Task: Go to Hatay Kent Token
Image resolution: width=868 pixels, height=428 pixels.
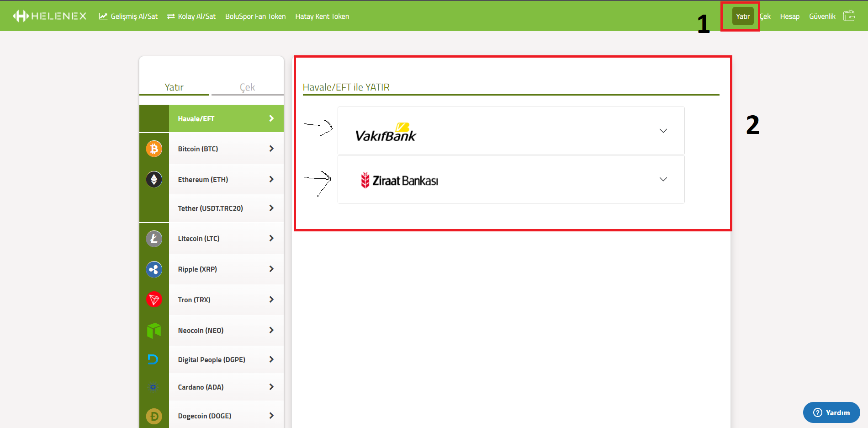Action: point(322,16)
